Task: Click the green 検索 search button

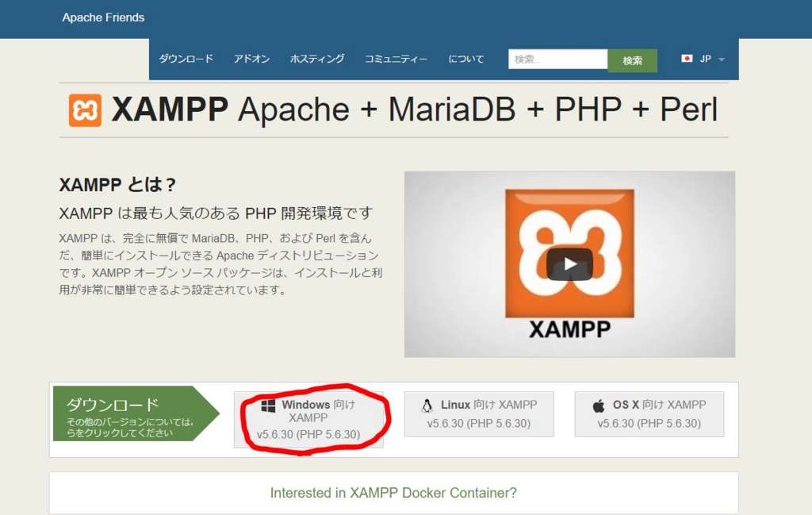Action: coord(632,60)
